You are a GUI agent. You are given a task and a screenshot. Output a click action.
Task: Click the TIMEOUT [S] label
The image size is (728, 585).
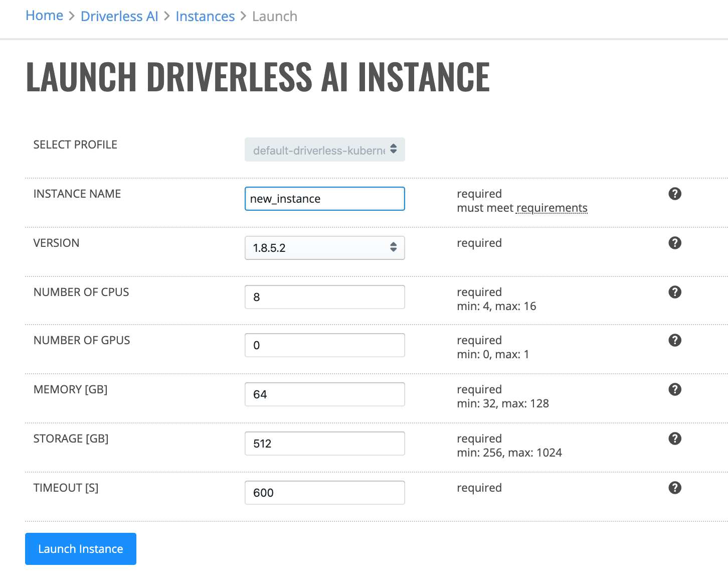point(66,488)
